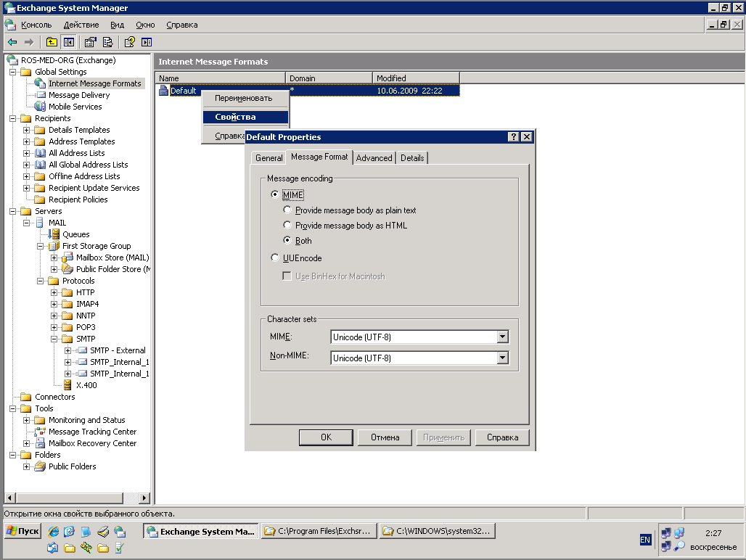The height and width of the screenshot is (560, 746).
Task: Click the Message Tracking Center icon
Action: pos(41,432)
